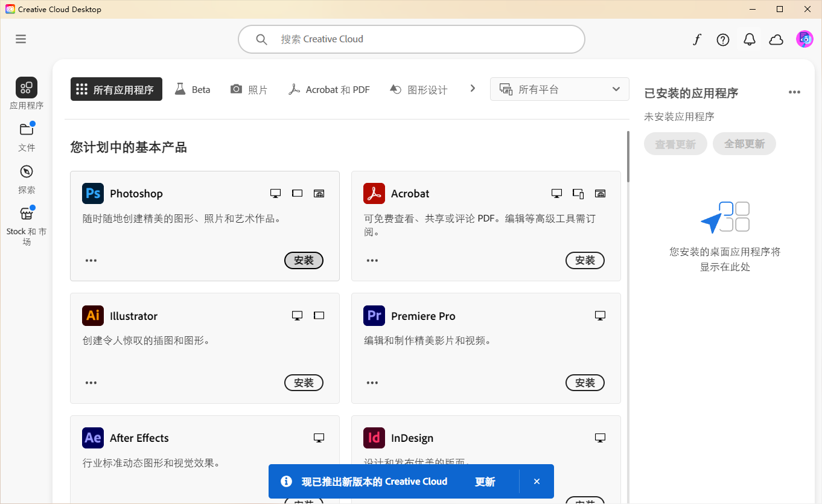Image resolution: width=822 pixels, height=504 pixels.
Task: Open the hamburger navigation menu
Action: pos(21,39)
